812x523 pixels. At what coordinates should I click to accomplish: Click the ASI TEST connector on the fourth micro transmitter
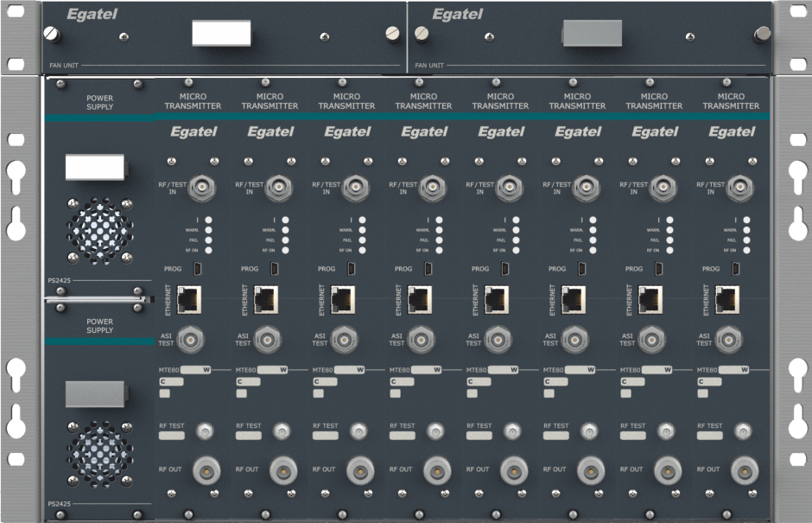coord(422,340)
